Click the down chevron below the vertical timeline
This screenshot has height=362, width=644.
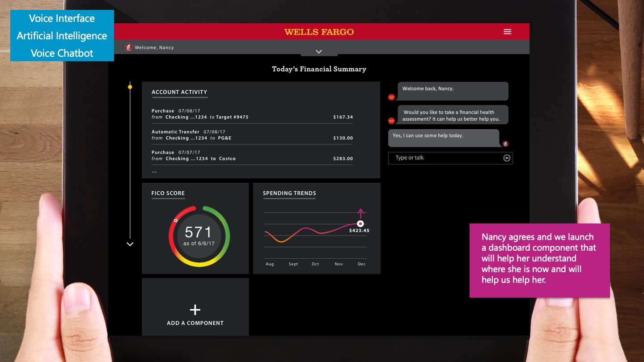click(x=130, y=244)
